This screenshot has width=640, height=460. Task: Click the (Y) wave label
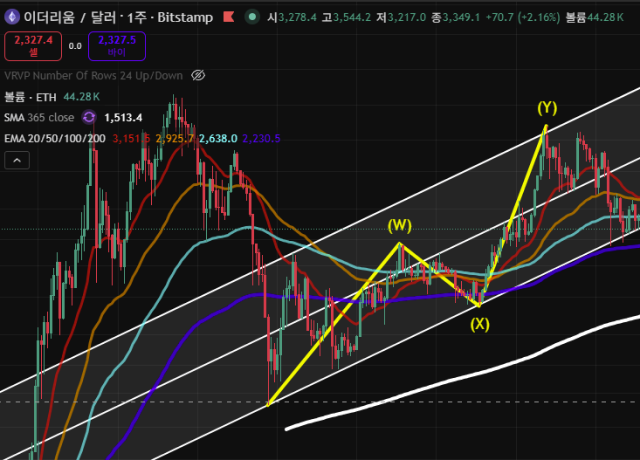click(x=547, y=108)
